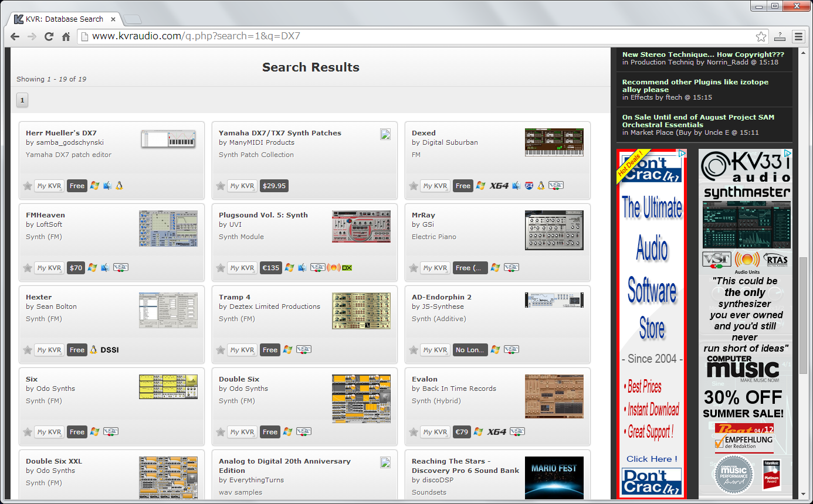Open Recommend other Plugins like izotope alloy link
This screenshot has width=813, height=504.
(x=695, y=86)
